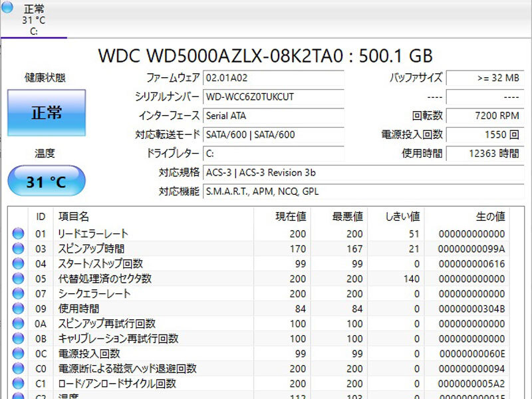Click the status orb for row 05 代替処理済のセクタ数
Screen dimensions: 532x399
18,278
